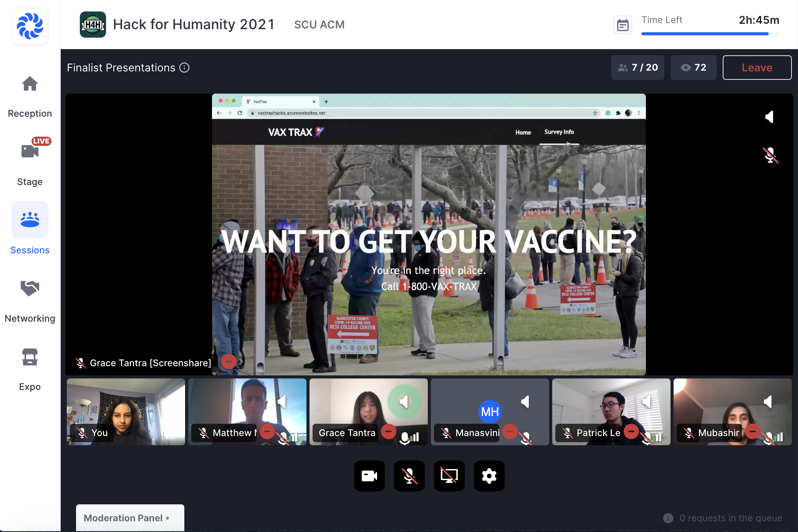The image size is (798, 532).
Task: Click the shared browser back arrow
Action: click(219, 113)
